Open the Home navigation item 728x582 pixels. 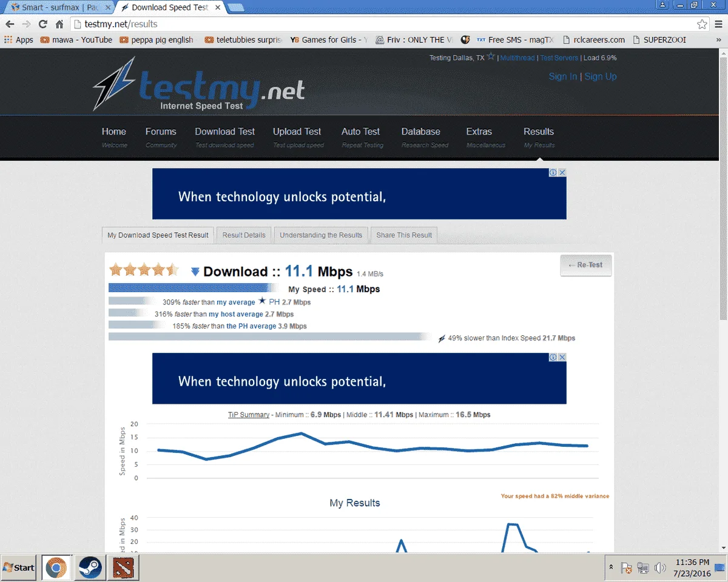point(114,137)
